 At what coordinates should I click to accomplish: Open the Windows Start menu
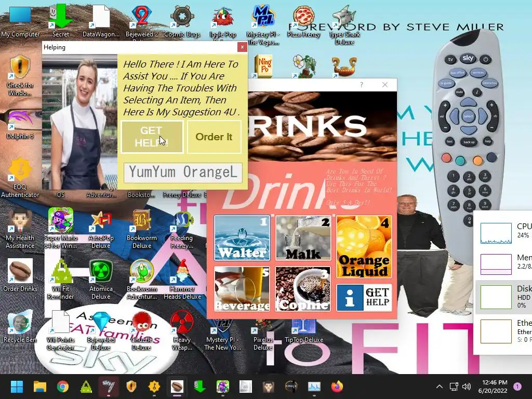point(17,387)
